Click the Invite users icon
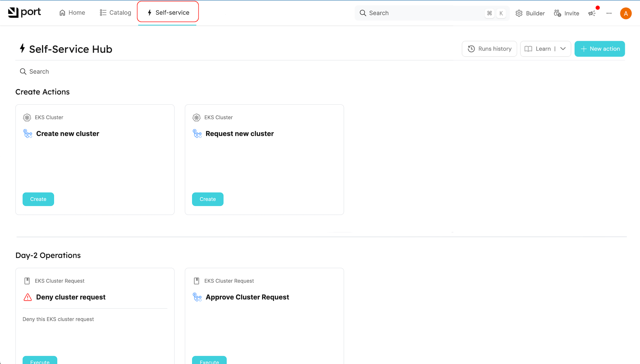Viewport: 640px width, 364px height. 557,13
